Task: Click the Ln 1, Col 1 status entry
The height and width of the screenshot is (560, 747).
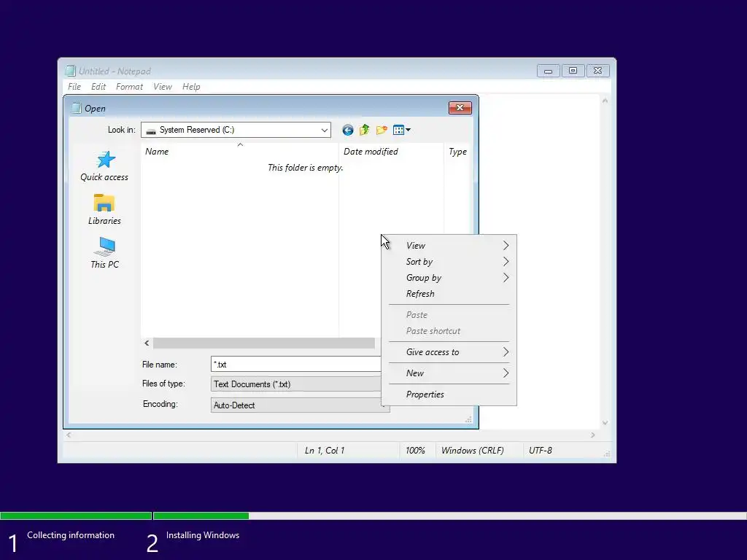Action: click(x=325, y=451)
